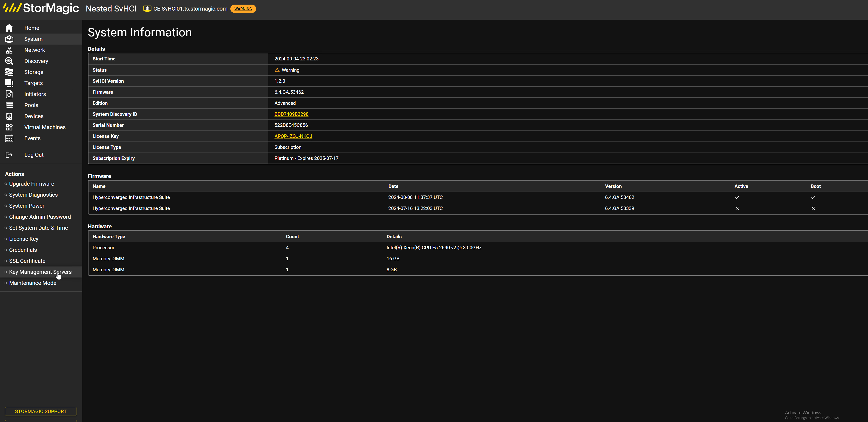Image resolution: width=868 pixels, height=422 pixels.
Task: Click the Hardware Type column header
Action: [108, 237]
